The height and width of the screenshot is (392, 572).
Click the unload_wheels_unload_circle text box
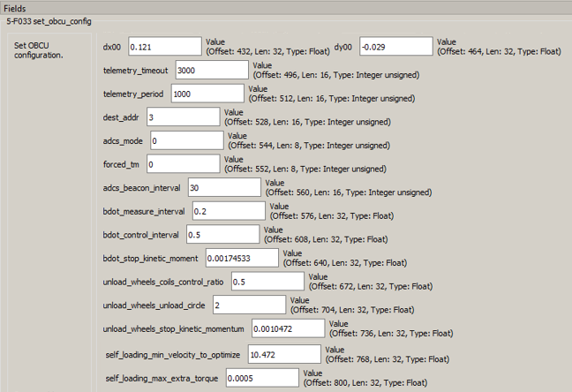[x=248, y=305]
